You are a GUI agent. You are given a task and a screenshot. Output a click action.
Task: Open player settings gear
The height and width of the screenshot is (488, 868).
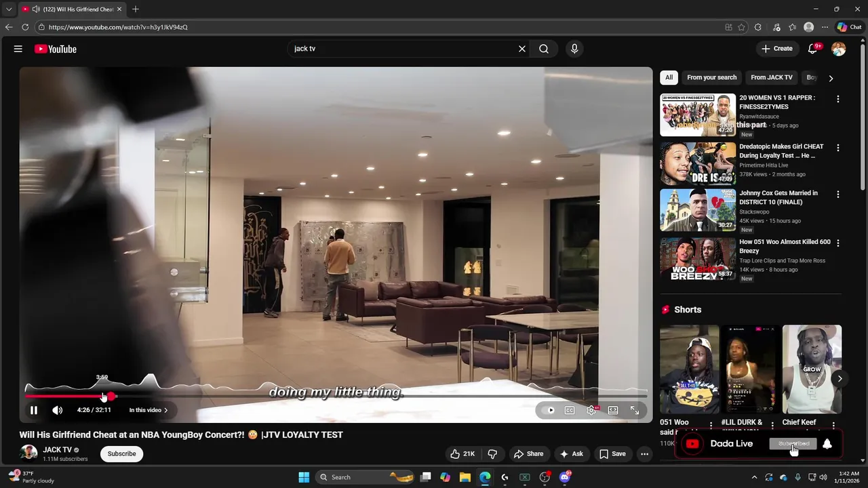(591, 410)
